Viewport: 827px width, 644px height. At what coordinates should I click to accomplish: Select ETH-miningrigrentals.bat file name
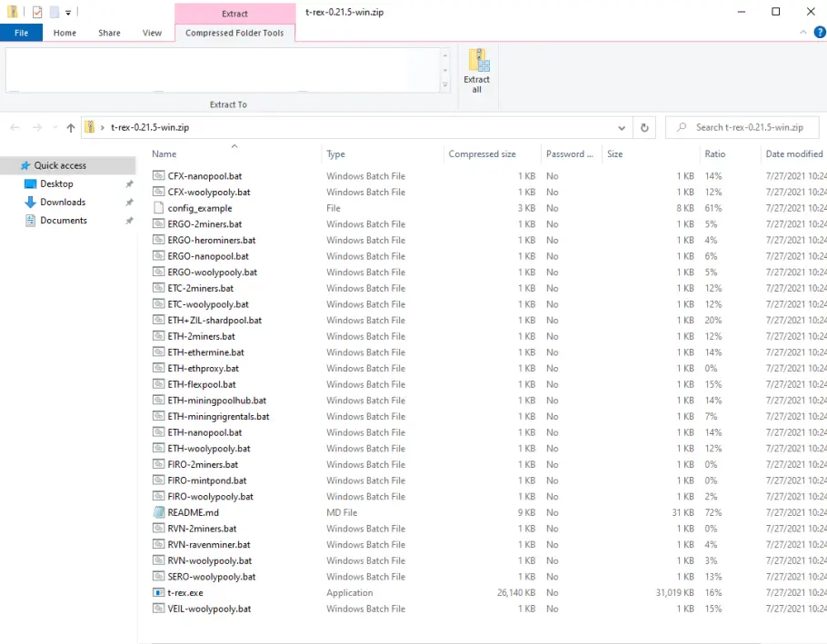pyautogui.click(x=218, y=416)
